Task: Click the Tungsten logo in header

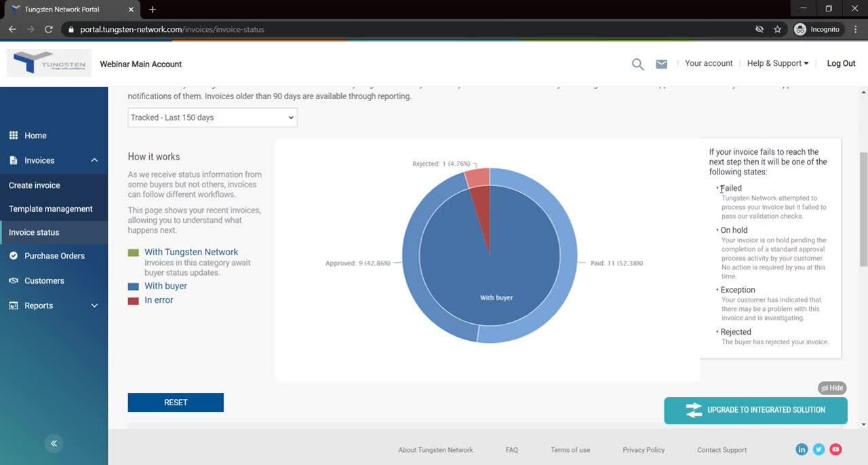Action: [x=49, y=63]
